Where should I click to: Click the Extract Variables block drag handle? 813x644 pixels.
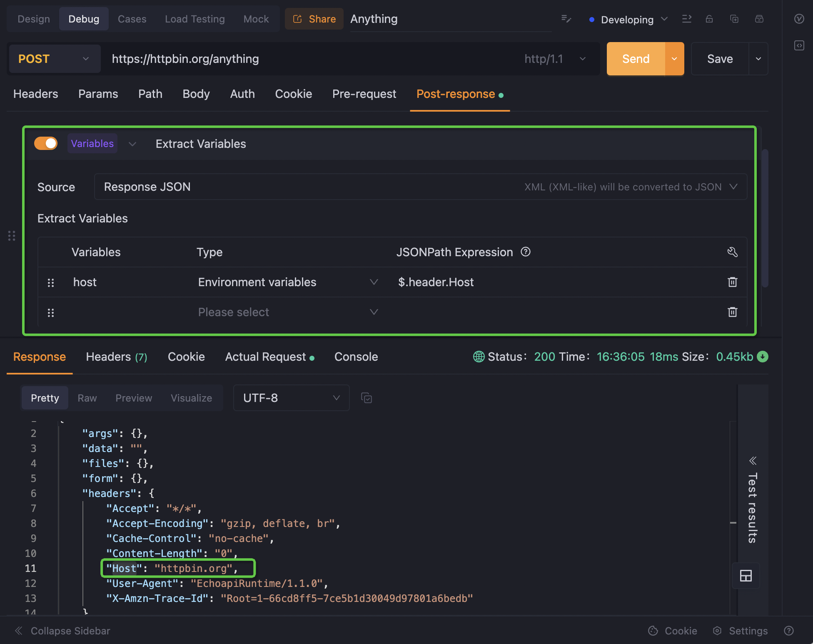pos(12,236)
